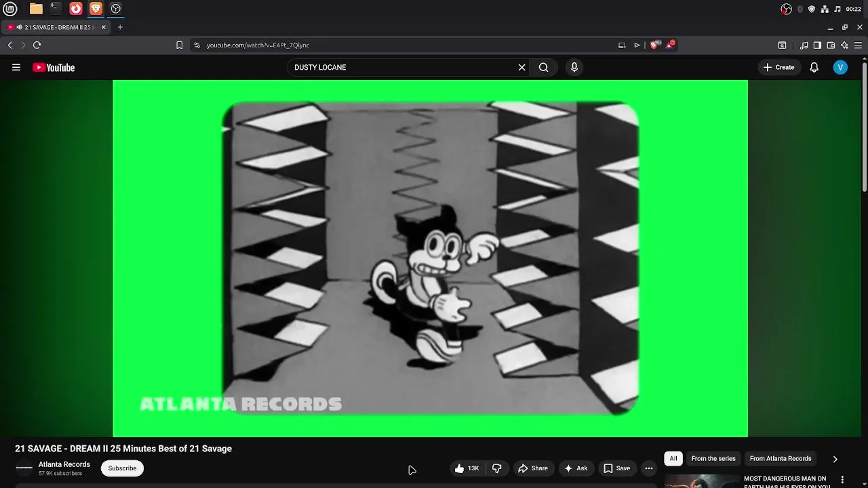Open the Linux Mint start menu
Screen dimensions: 868x488
[x=9, y=9]
